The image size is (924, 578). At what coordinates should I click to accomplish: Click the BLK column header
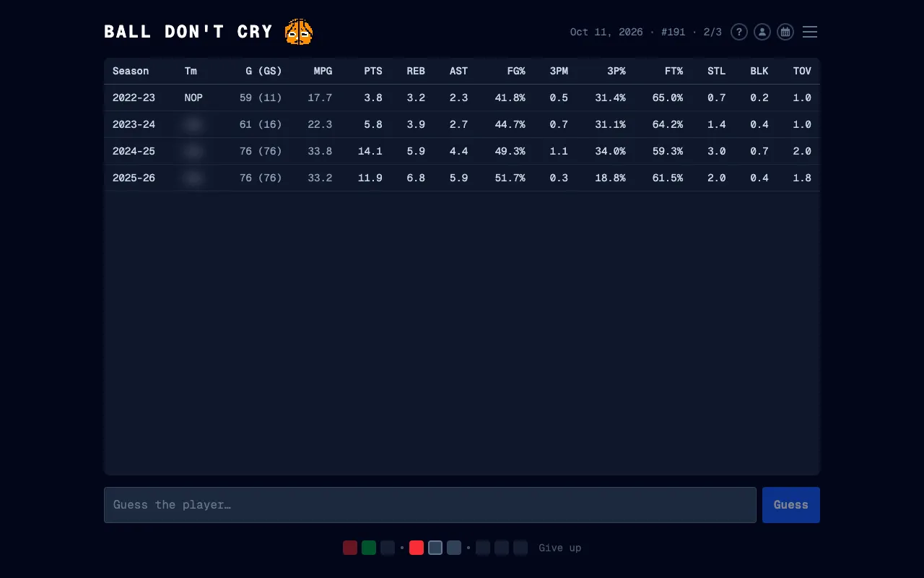[759, 71]
